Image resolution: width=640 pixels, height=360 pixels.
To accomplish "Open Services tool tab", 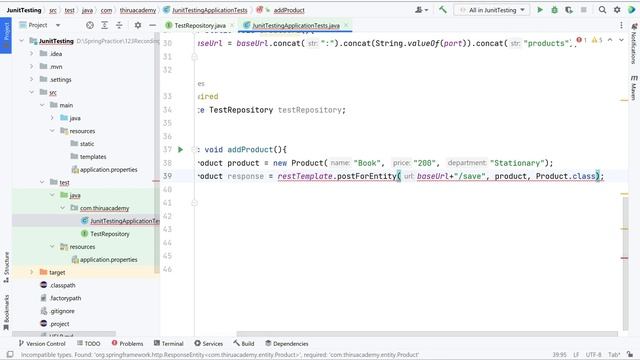I will [x=209, y=344].
